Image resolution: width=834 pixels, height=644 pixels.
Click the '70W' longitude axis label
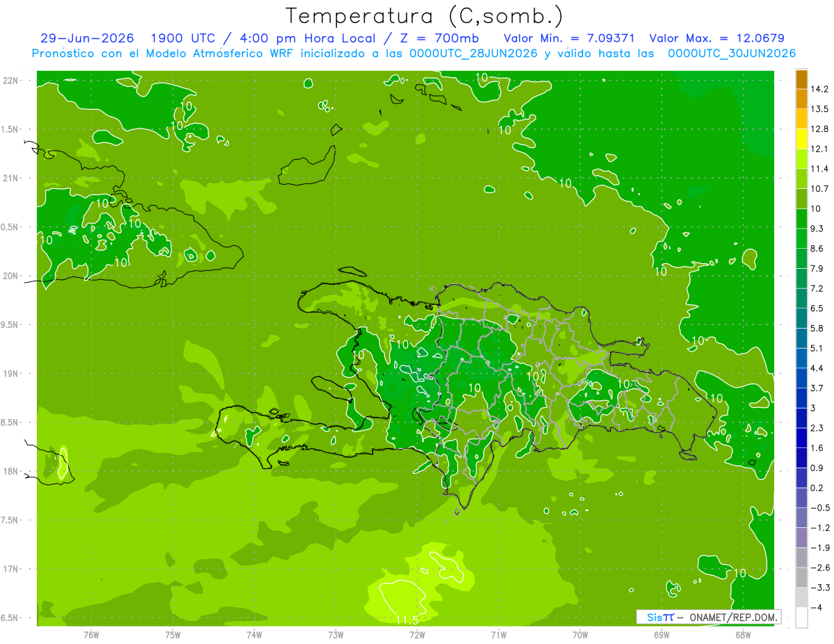pyautogui.click(x=580, y=635)
